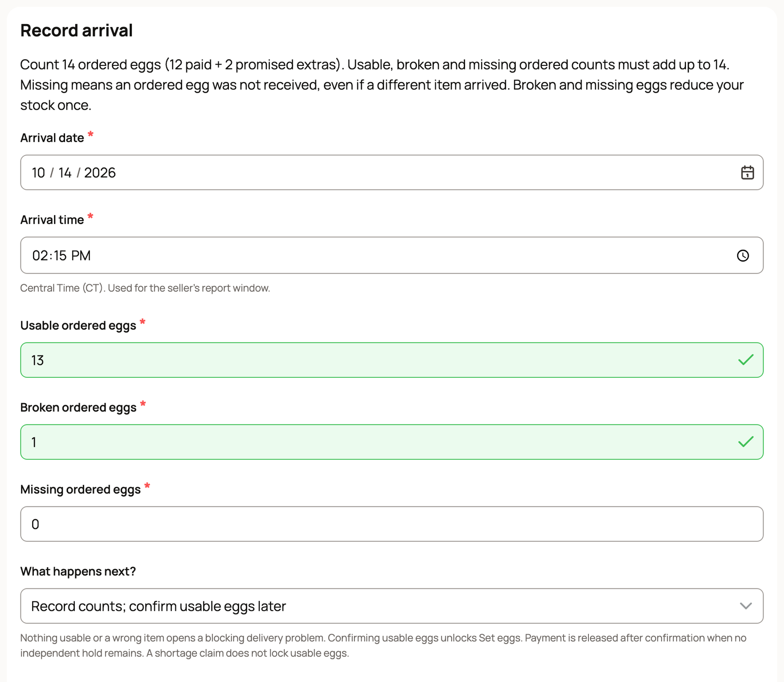Click the Arrival date label
Screen dimensions: 784x682
pyautogui.click(x=52, y=138)
